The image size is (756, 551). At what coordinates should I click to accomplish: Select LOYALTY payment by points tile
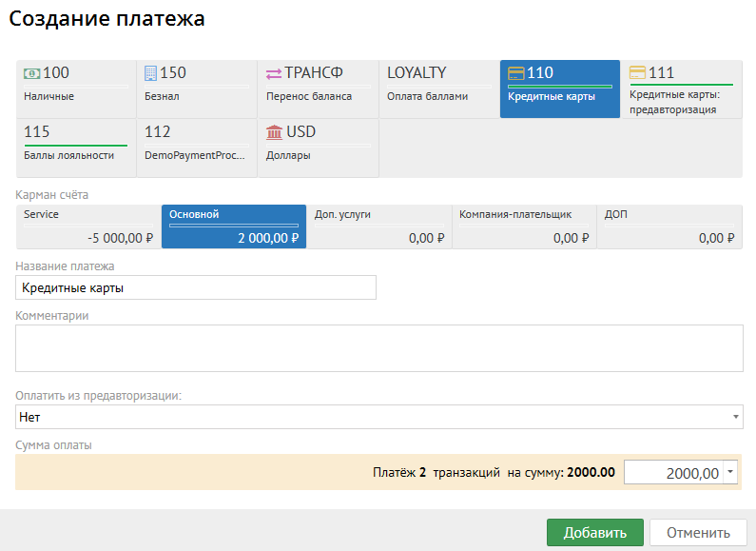(438, 89)
